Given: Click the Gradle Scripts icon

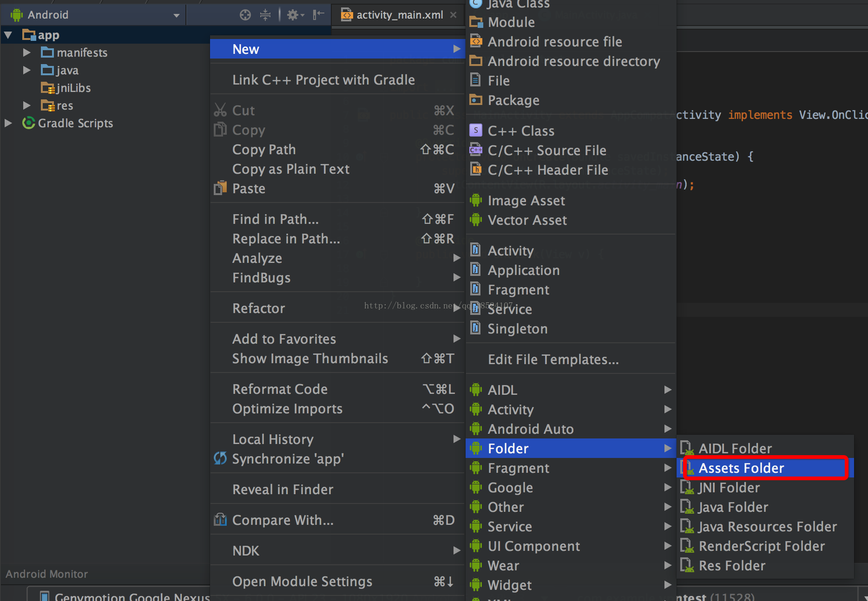Looking at the screenshot, I should 29,123.
